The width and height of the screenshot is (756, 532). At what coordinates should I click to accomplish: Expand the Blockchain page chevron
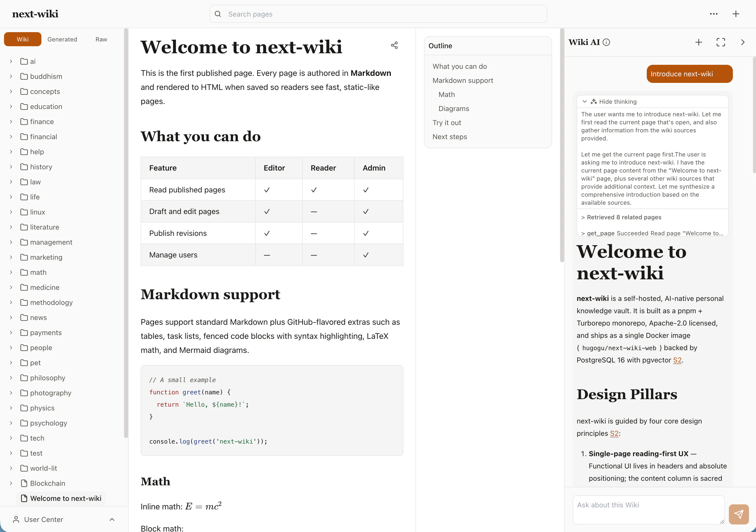(11, 483)
